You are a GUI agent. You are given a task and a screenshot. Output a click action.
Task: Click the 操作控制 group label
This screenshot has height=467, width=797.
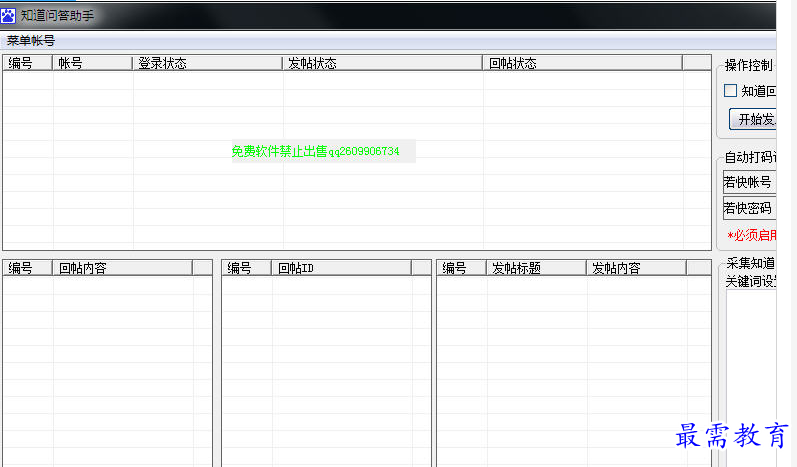749,65
